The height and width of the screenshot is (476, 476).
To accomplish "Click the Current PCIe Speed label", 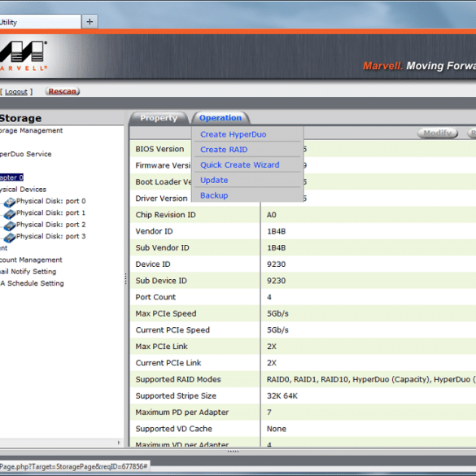I will [172, 330].
